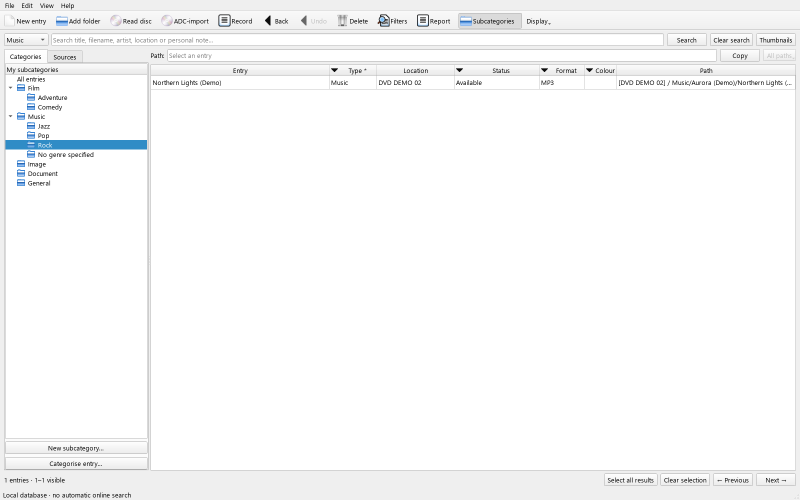Click the New entry toolbar icon
Image resolution: width=800 pixels, height=500 pixels.
click(10, 21)
